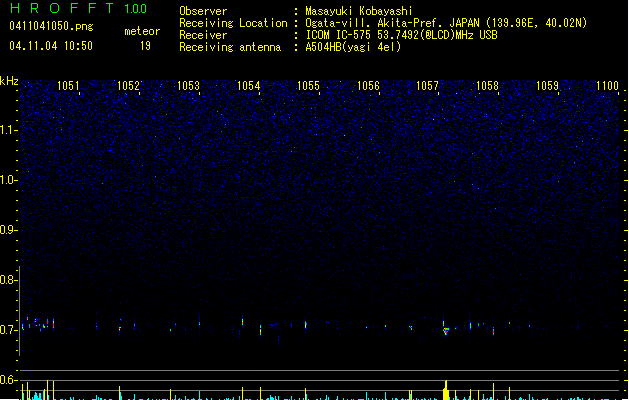Click the 1056 time marker
The width and height of the screenshot is (629, 400).
tap(368, 85)
